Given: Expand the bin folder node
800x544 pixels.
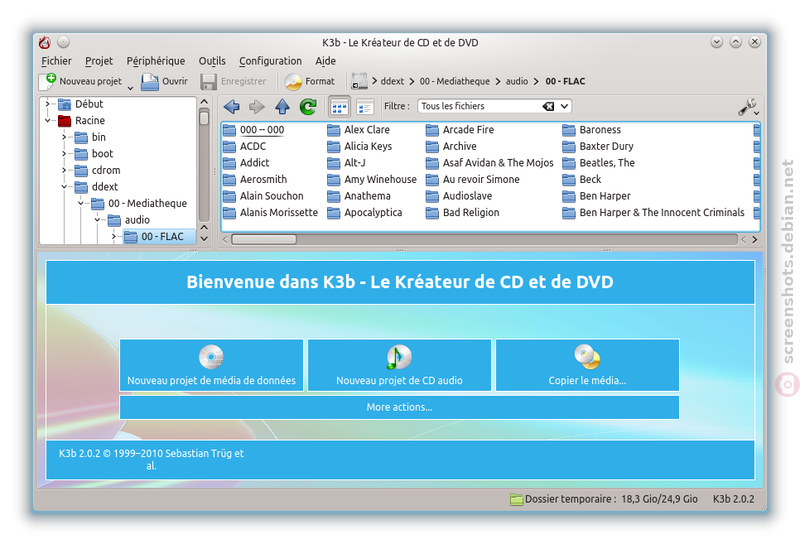Looking at the screenshot, I should coord(64,137).
